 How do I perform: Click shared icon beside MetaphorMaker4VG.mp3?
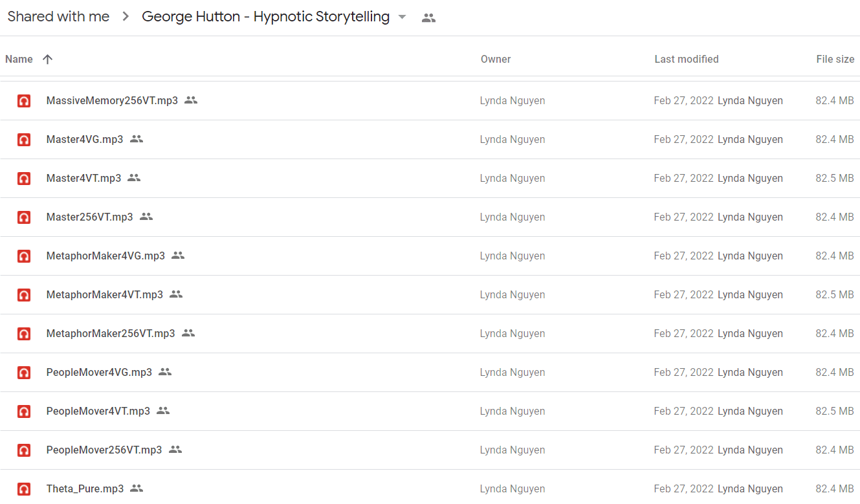[178, 256]
